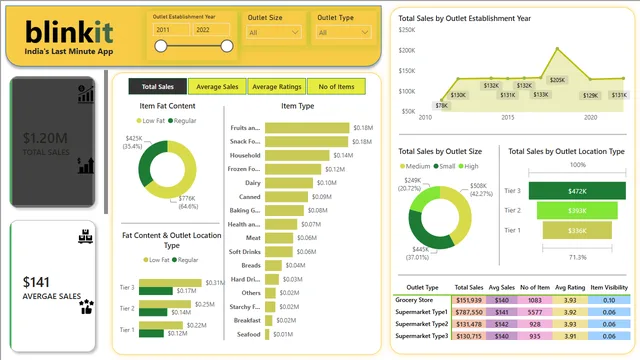Click the Fruits an... item type bar
640x360 pixels.
(307, 128)
